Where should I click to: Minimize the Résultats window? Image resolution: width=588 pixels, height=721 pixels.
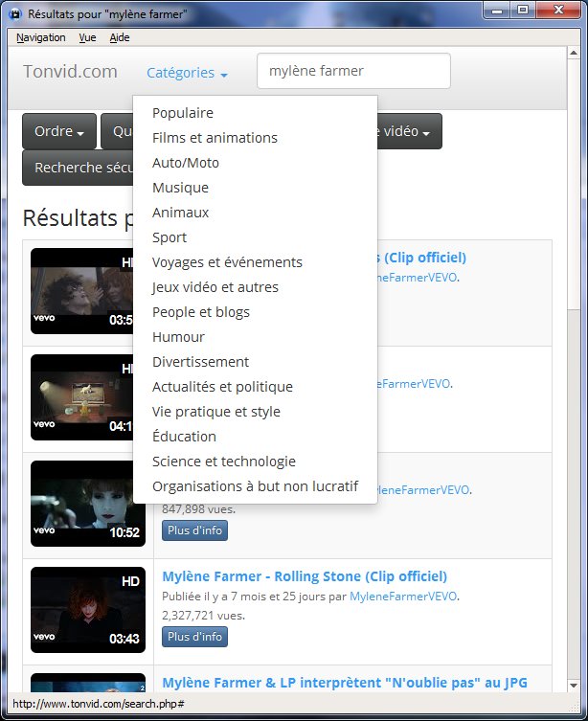click(x=497, y=10)
